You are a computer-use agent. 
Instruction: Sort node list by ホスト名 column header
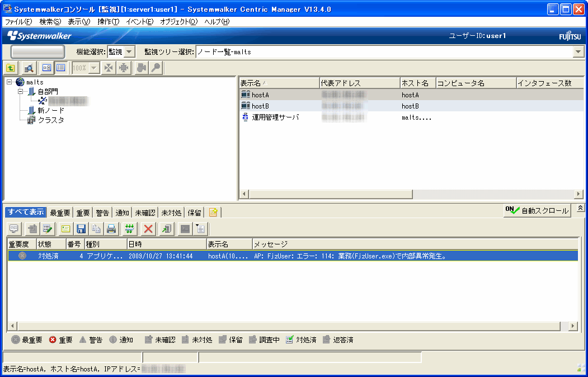[418, 83]
